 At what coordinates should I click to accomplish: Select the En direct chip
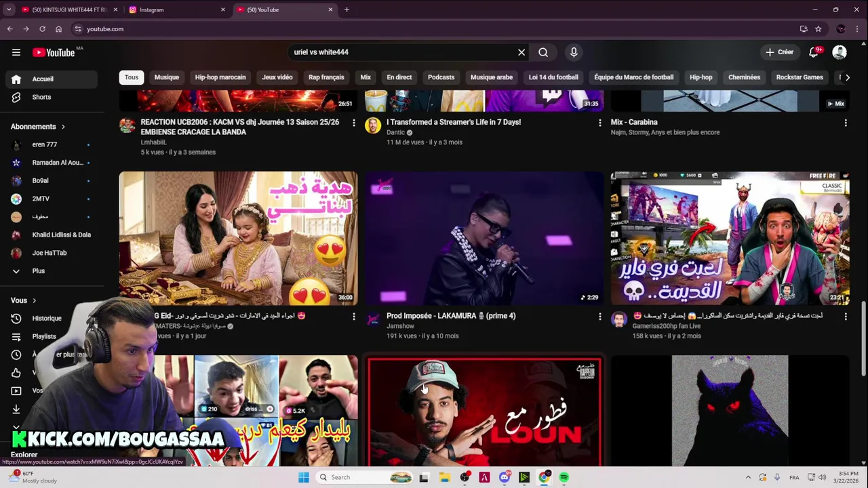click(x=399, y=77)
